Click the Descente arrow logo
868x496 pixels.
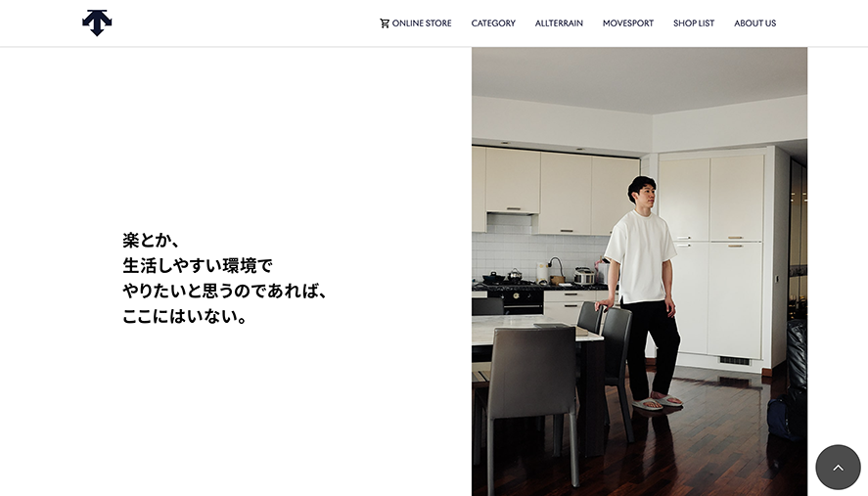tap(97, 23)
